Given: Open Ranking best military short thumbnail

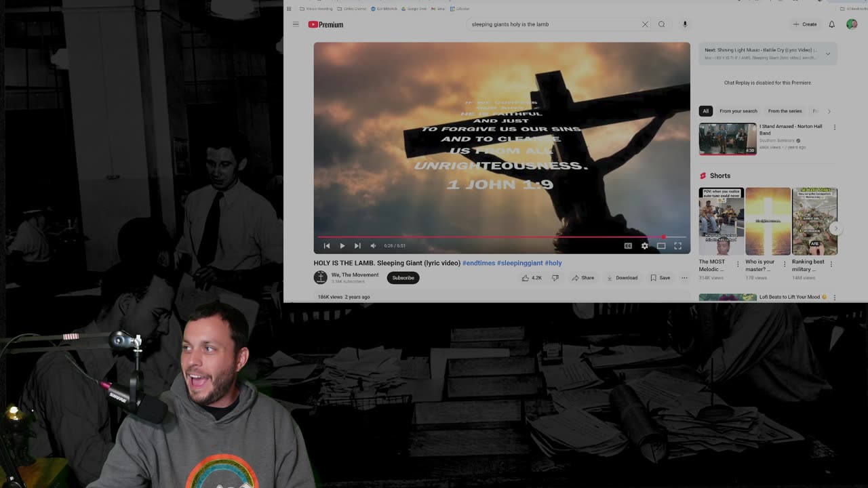Looking at the screenshot, I should (x=814, y=221).
